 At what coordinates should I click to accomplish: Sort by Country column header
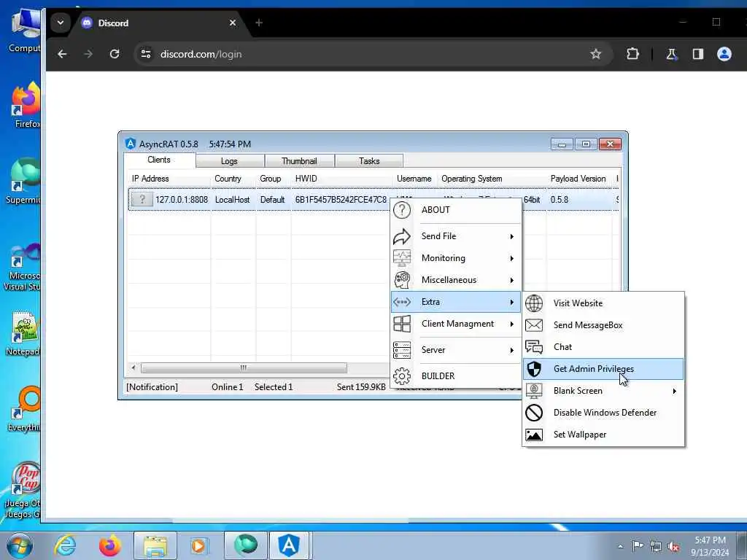(x=233, y=179)
